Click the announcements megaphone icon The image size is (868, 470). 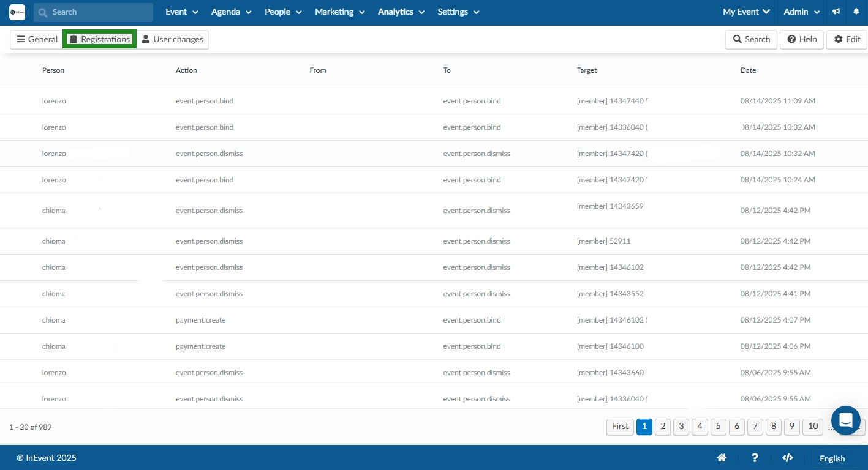836,12
